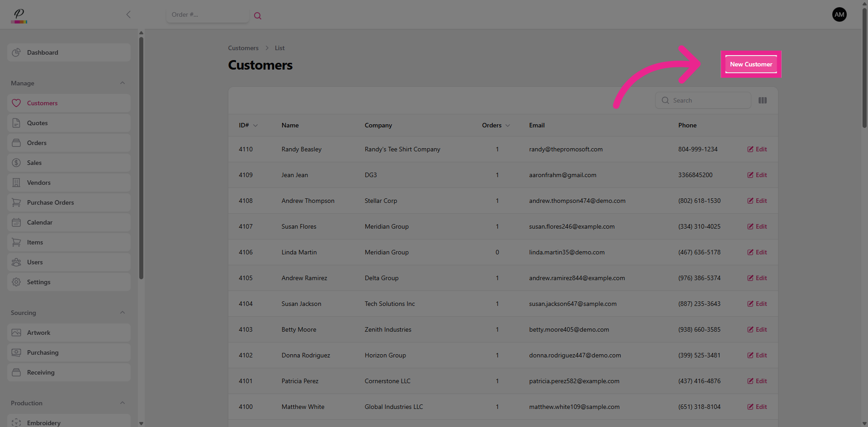Image resolution: width=868 pixels, height=427 pixels.
Task: Click the PromoSoft logo icon
Action: pos(19,15)
